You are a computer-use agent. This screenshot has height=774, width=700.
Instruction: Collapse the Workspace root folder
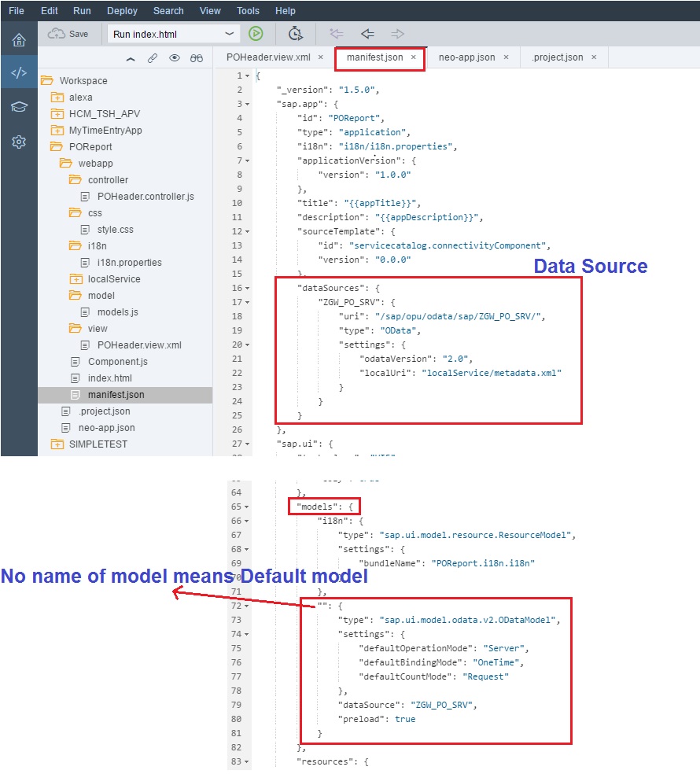47,80
